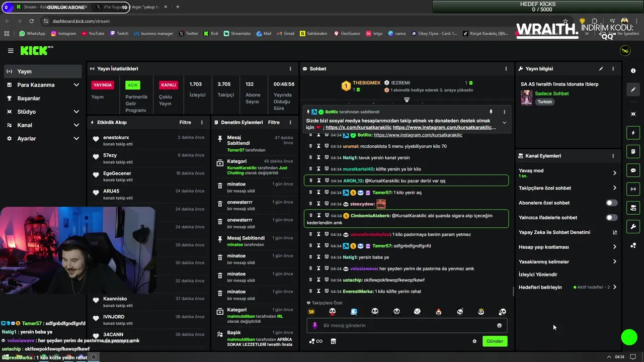
Task: Insert the SA emote from the emote row
Action: point(311,312)
